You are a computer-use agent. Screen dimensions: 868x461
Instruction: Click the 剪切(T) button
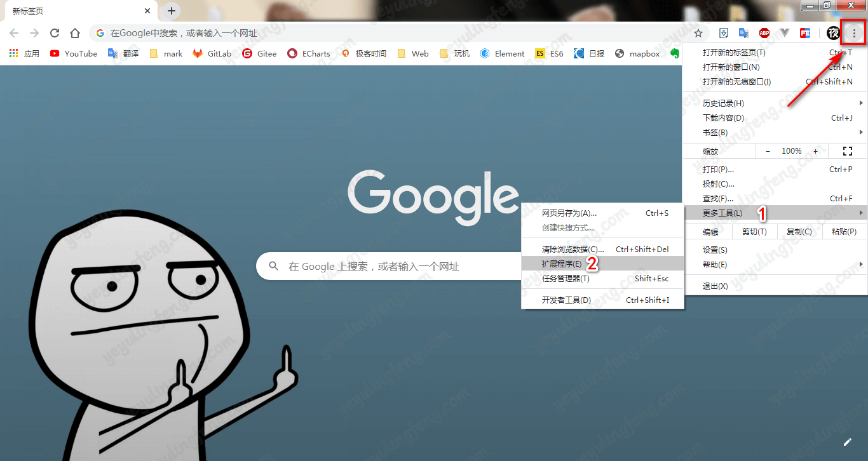coord(754,232)
